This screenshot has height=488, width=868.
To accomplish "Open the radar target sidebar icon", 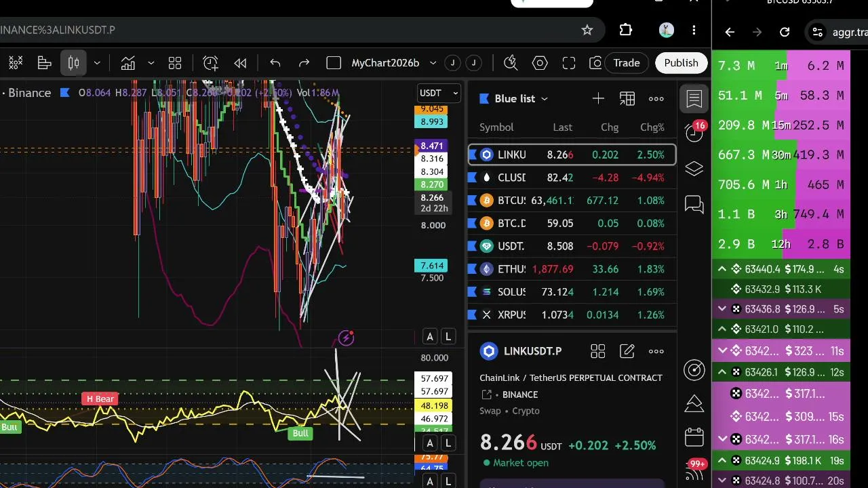I will click(x=694, y=369).
